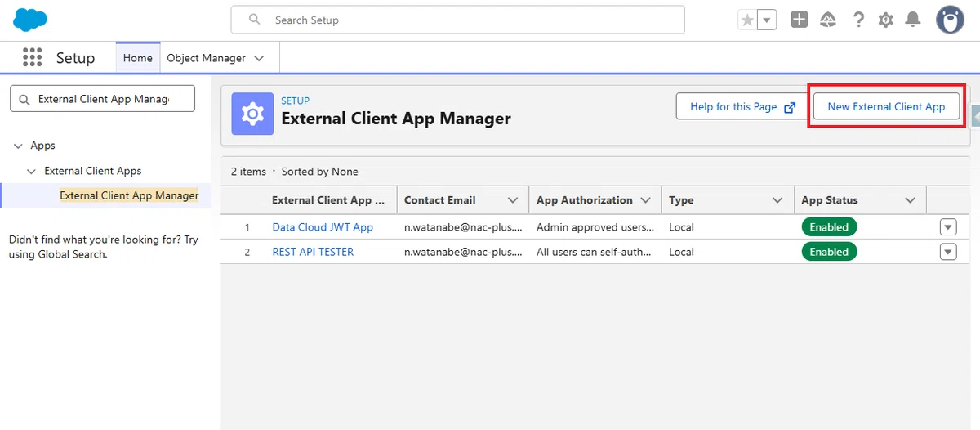
Task: Switch to the Home tab
Action: 137,58
